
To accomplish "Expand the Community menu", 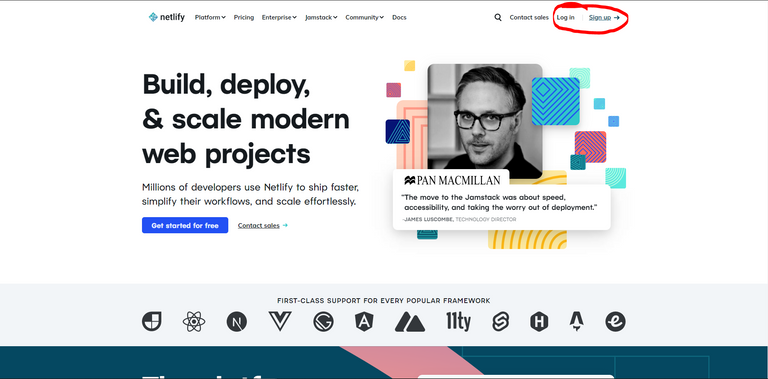I will coord(364,17).
